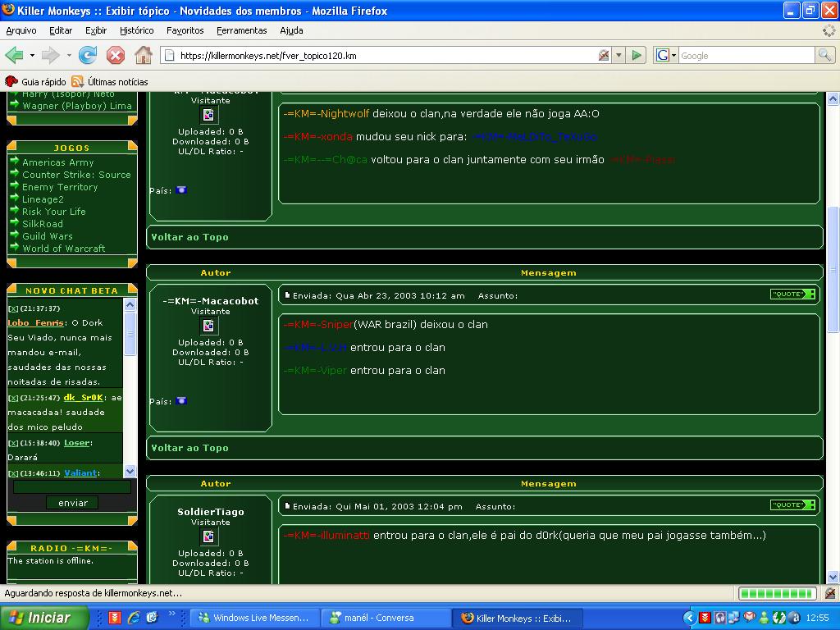
Task: Click the Reload page icon
Action: (88, 55)
